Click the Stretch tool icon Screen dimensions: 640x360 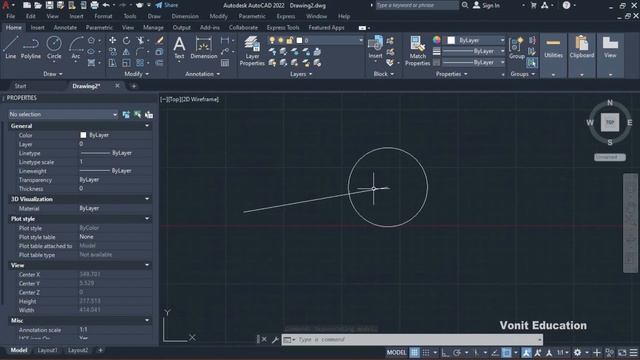coord(112,63)
